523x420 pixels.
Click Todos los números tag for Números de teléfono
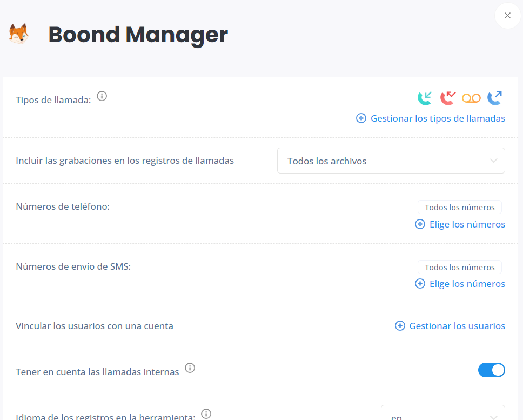[460, 207]
